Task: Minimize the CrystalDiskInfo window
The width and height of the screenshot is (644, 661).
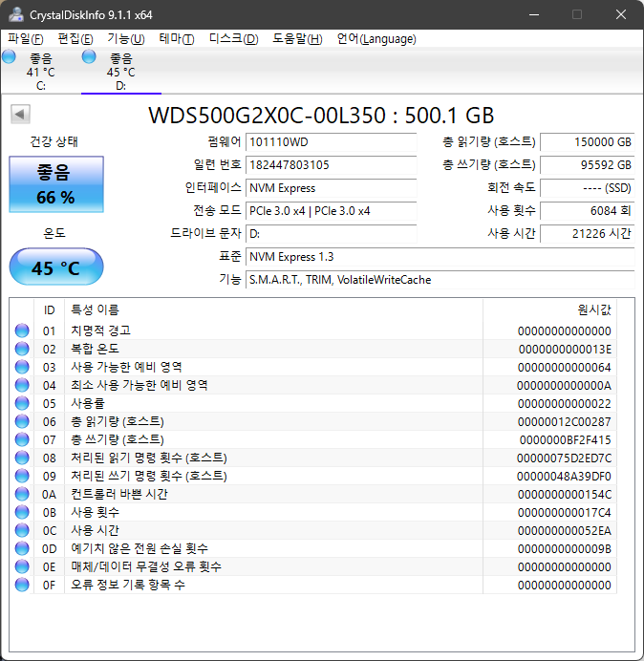Action: [x=534, y=14]
